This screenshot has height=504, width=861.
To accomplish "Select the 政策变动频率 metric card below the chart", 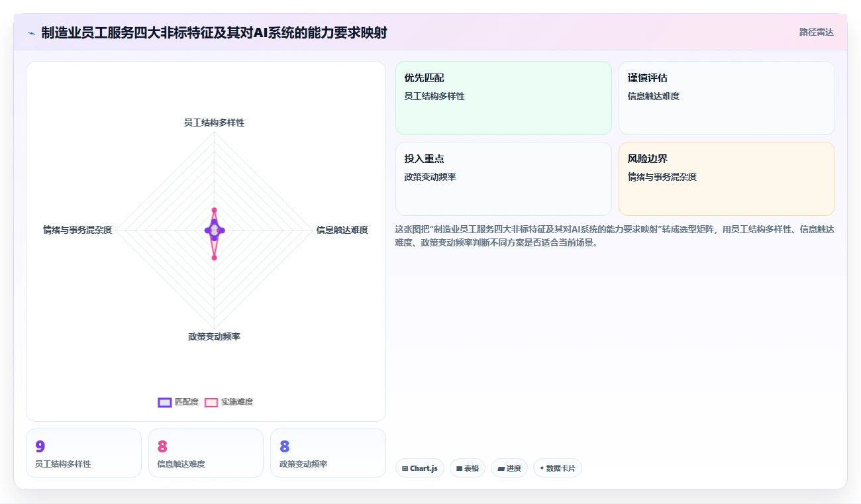I will pos(328,453).
